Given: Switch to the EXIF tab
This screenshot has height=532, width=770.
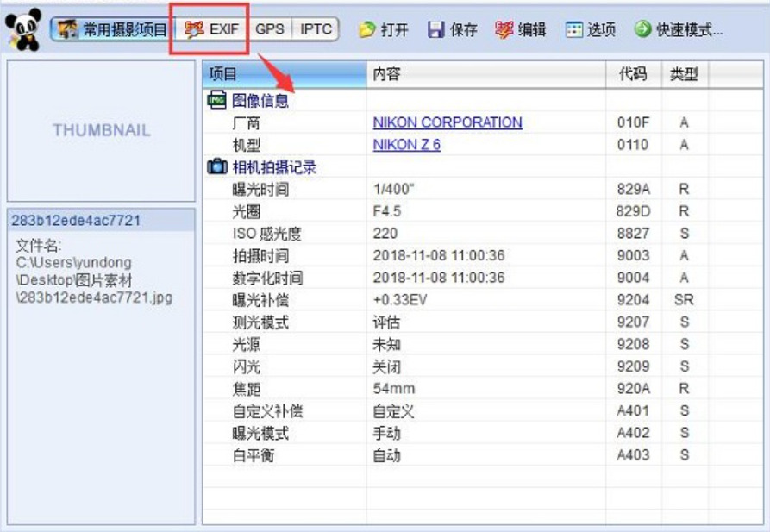Looking at the screenshot, I should [211, 29].
